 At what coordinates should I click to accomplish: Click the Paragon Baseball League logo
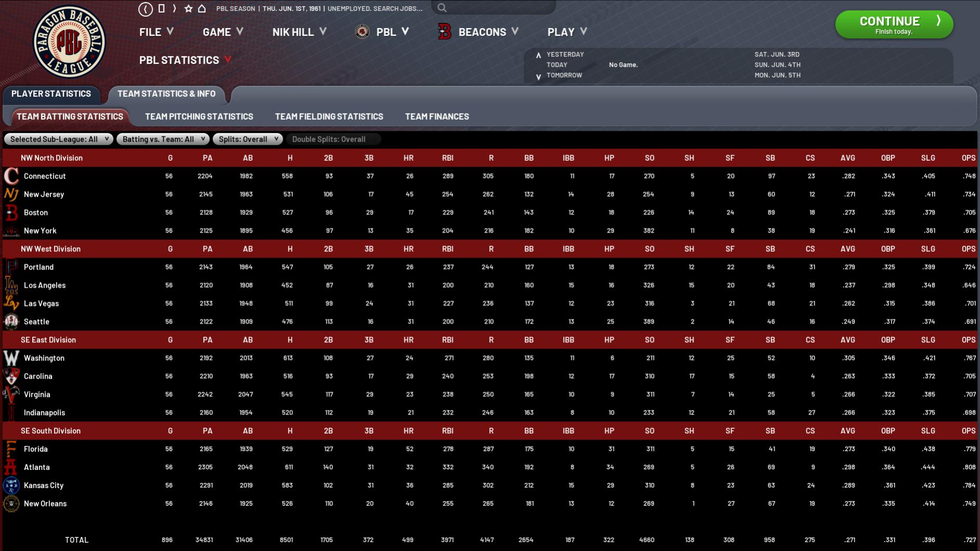69,42
